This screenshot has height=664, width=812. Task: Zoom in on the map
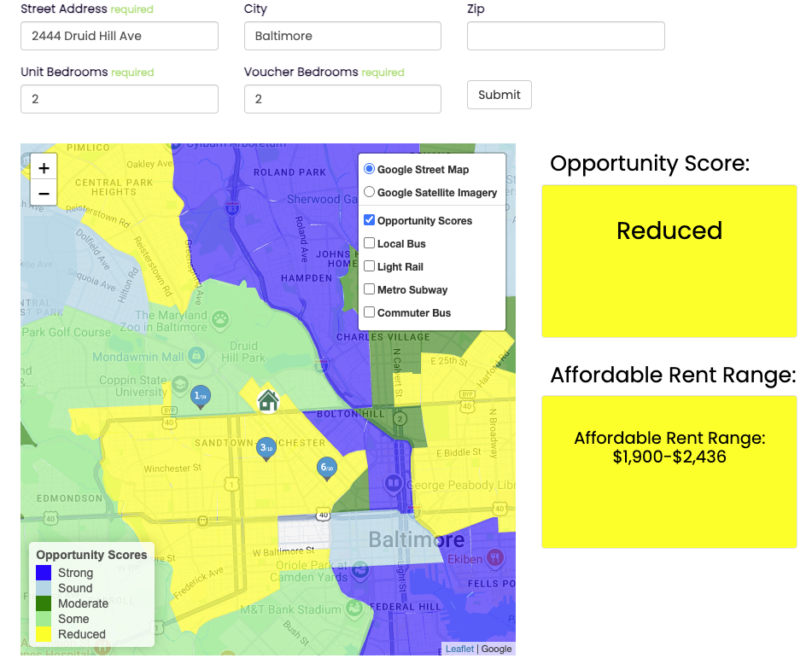click(44, 168)
